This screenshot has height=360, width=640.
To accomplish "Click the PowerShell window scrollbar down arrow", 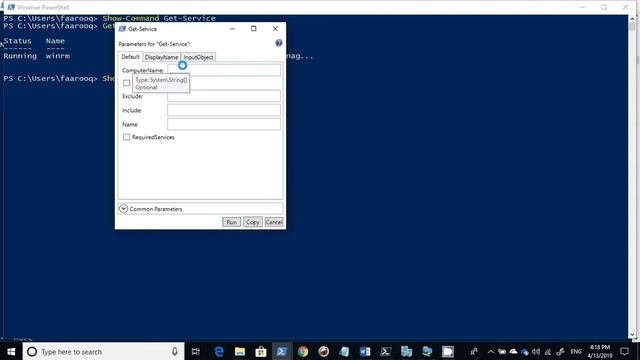I will point(632,335).
